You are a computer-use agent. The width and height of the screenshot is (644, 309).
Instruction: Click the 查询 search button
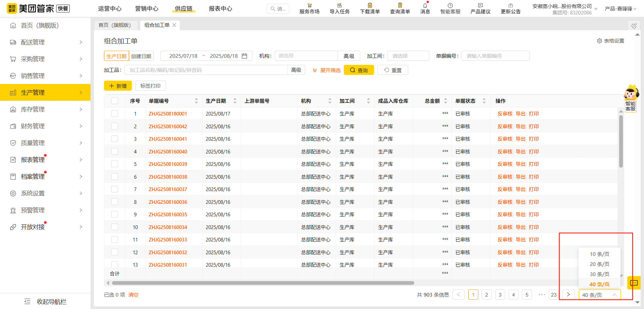click(x=359, y=70)
